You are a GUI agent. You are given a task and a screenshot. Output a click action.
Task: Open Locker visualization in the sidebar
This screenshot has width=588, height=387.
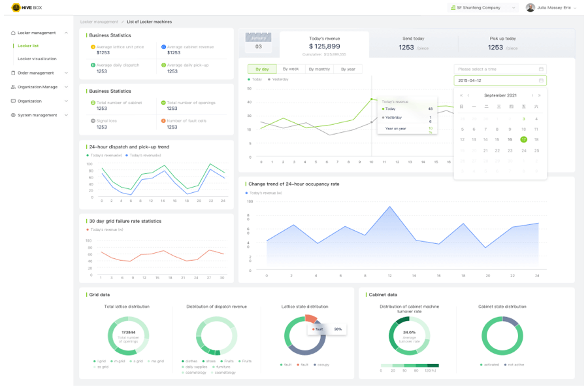(x=37, y=59)
